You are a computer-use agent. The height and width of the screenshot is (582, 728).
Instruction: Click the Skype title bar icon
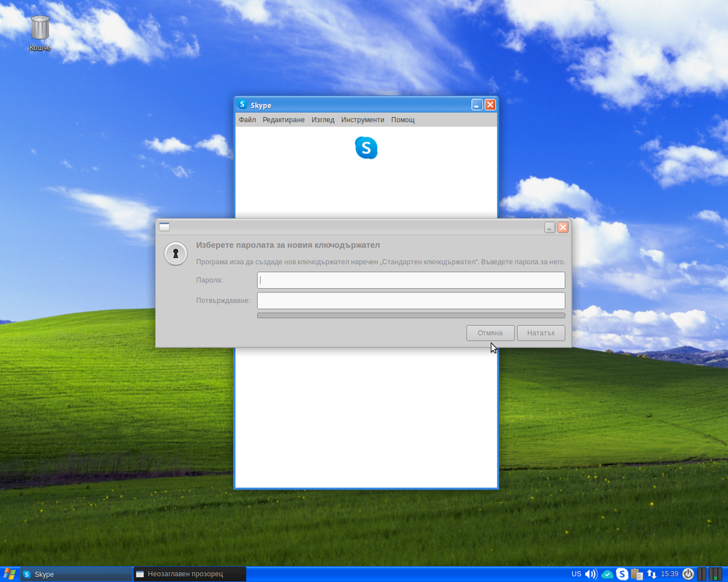click(x=242, y=105)
